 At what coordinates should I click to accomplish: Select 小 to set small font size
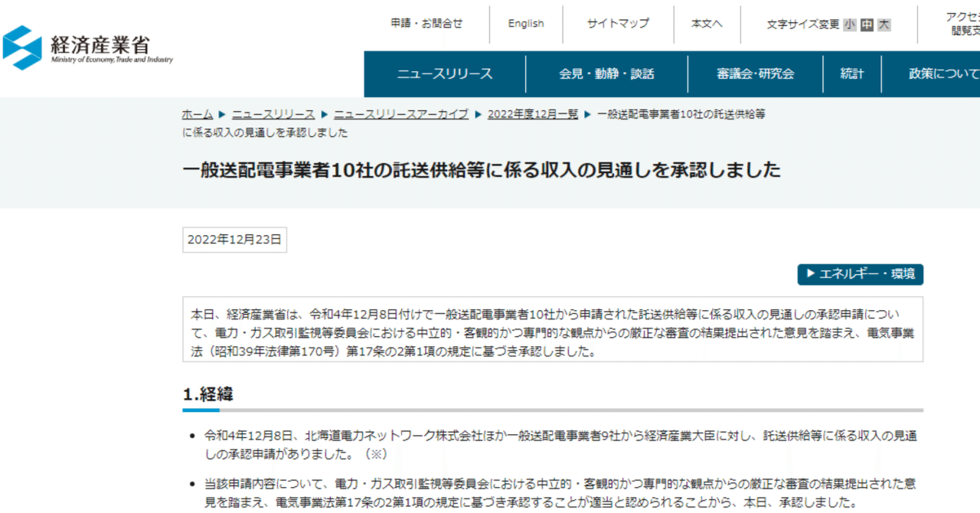tap(849, 24)
